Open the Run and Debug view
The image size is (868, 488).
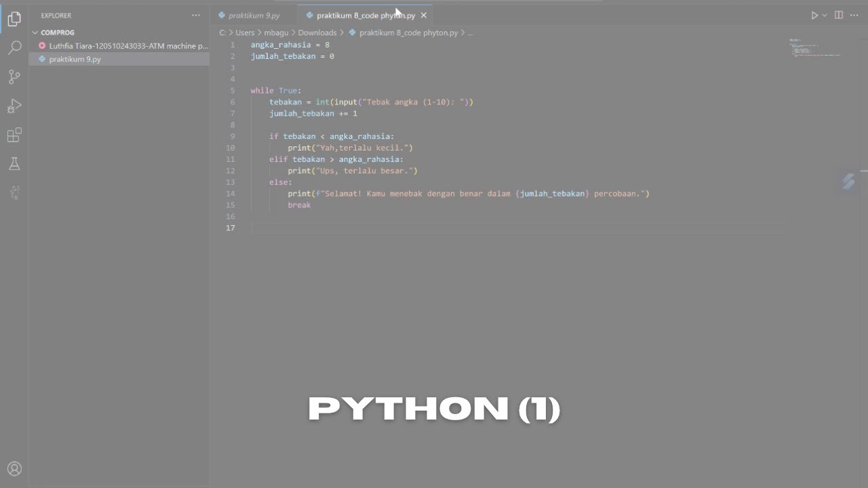pos(14,106)
